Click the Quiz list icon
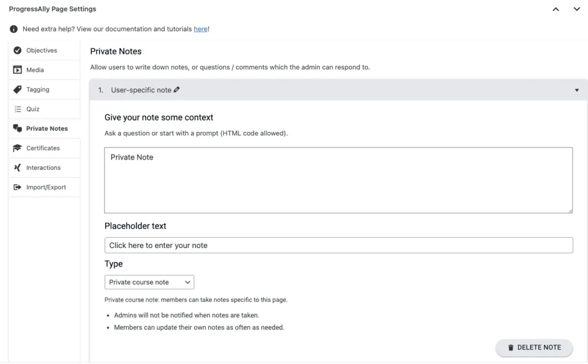Image resolution: width=588 pixels, height=364 pixels. 17,109
